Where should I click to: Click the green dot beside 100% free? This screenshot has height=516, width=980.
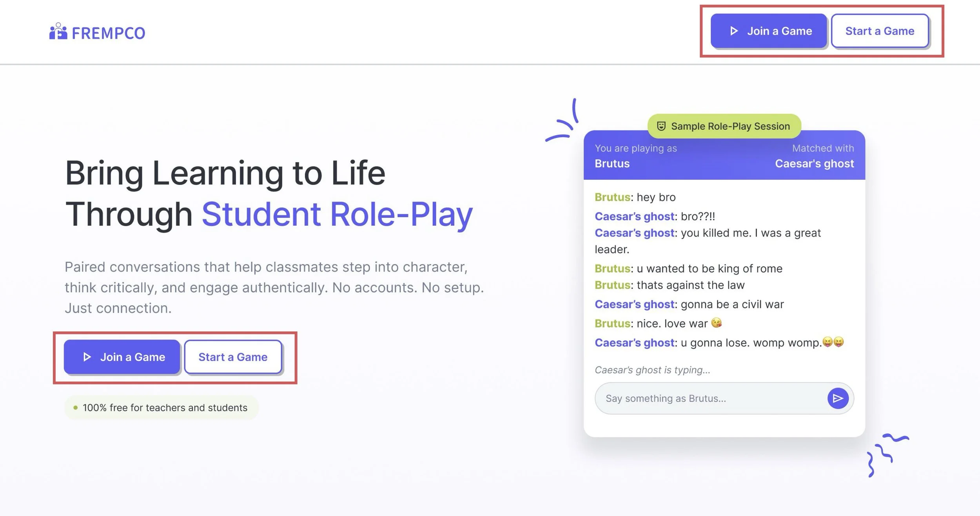[x=76, y=407]
